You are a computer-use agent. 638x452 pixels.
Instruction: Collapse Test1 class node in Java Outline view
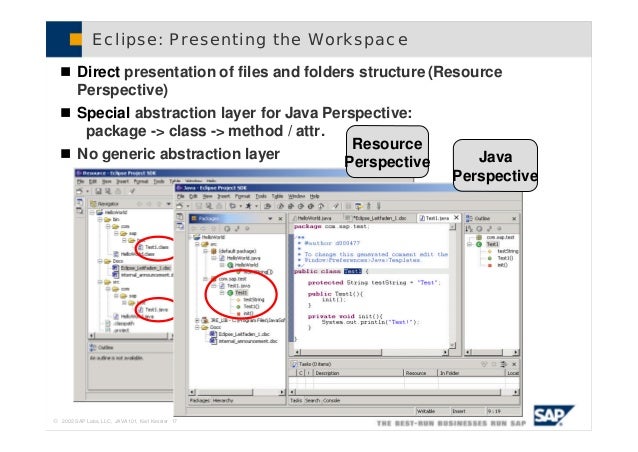[x=470, y=245]
